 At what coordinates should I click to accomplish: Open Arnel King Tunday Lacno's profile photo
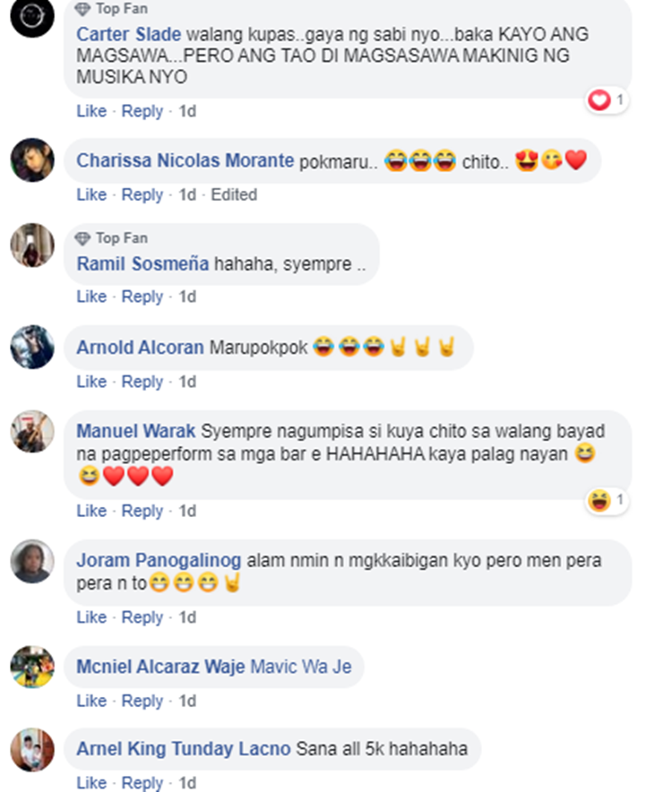(x=32, y=750)
